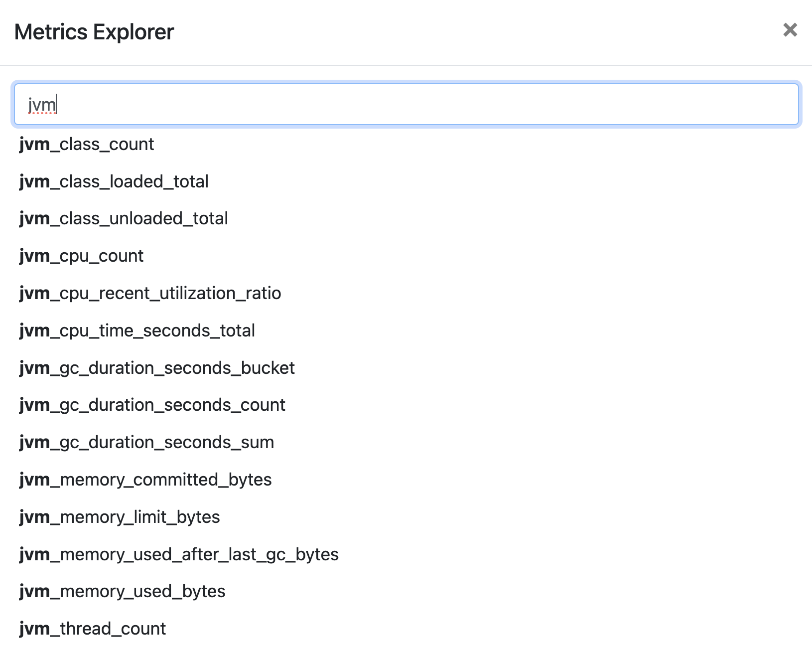Select jvm_memory_committed_bytes metric

[145, 480]
